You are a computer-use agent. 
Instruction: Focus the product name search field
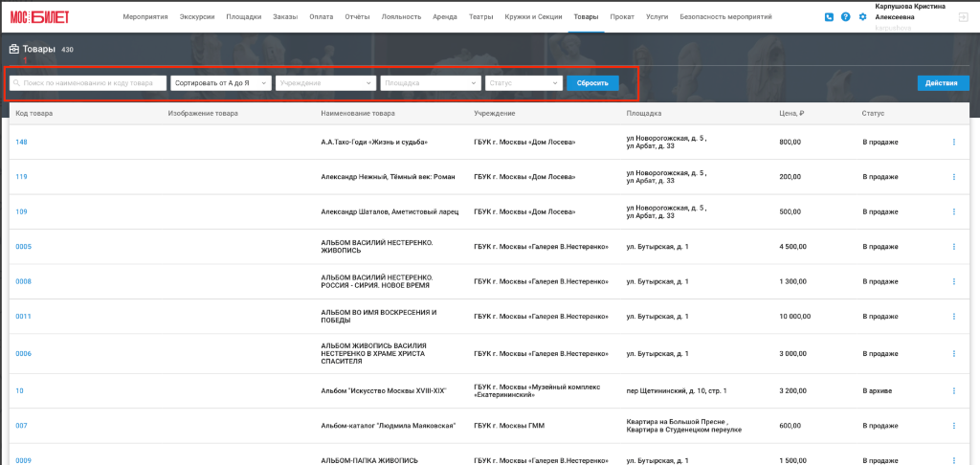[88, 83]
